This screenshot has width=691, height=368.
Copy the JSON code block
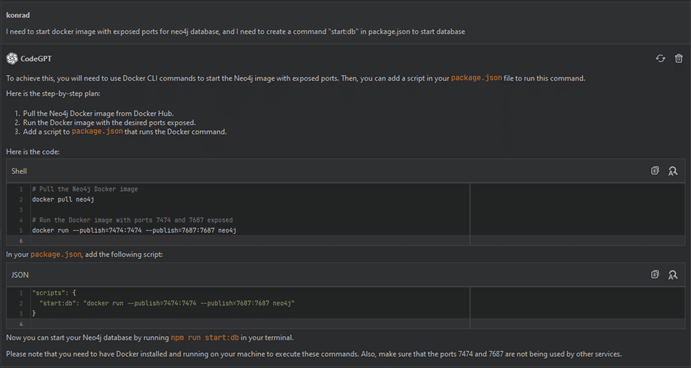tap(655, 275)
